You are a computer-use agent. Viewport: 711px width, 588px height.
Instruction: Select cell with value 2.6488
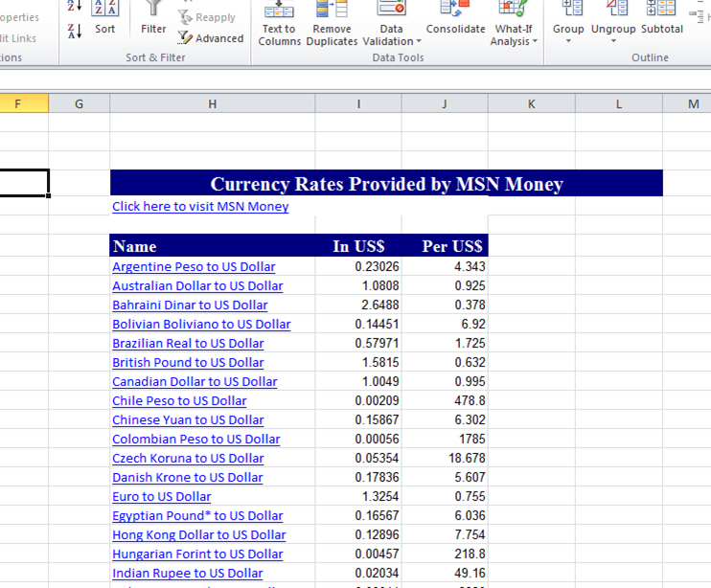(358, 305)
